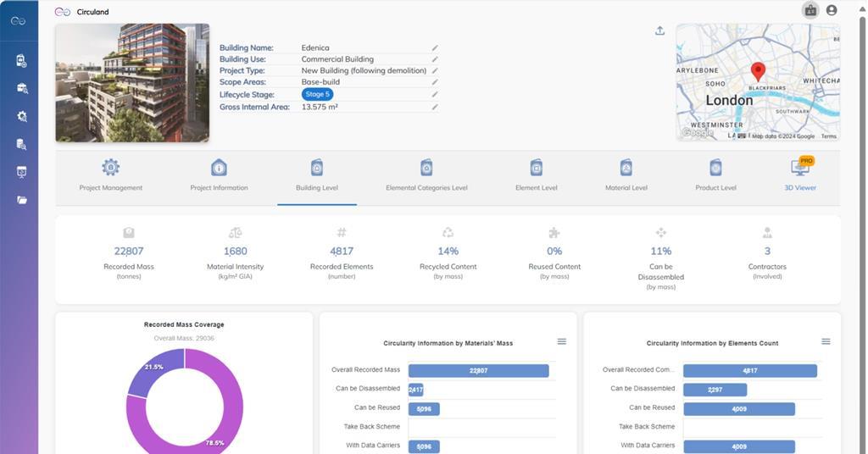Click the Terms link on the map
868x454 pixels.
(x=828, y=136)
